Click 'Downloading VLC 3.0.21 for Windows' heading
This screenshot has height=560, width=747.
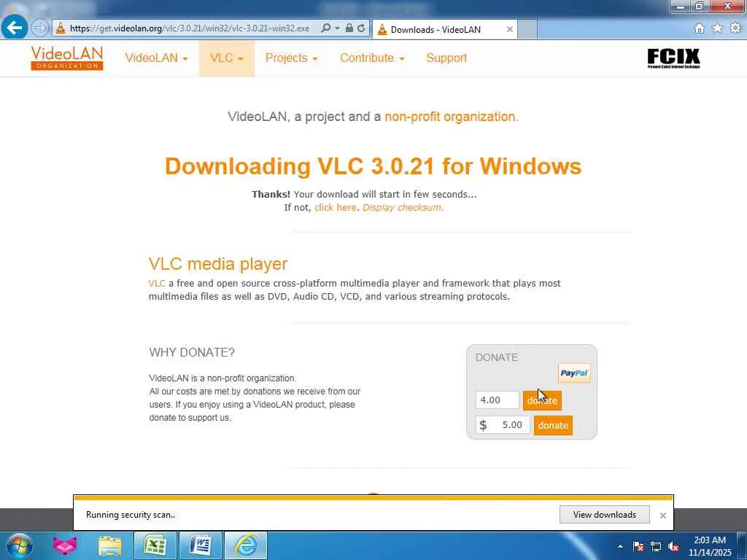coord(373,166)
